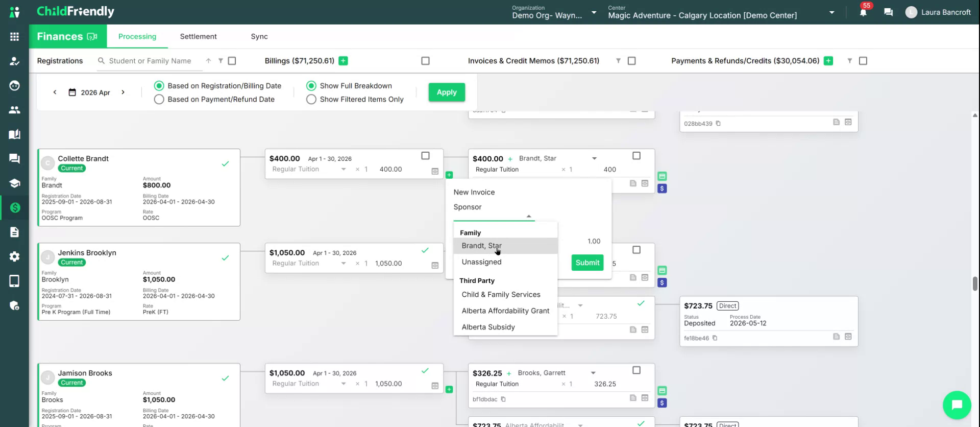The height and width of the screenshot is (427, 980).
Task: Add a new billing with the Billings plus
Action: [x=344, y=61]
